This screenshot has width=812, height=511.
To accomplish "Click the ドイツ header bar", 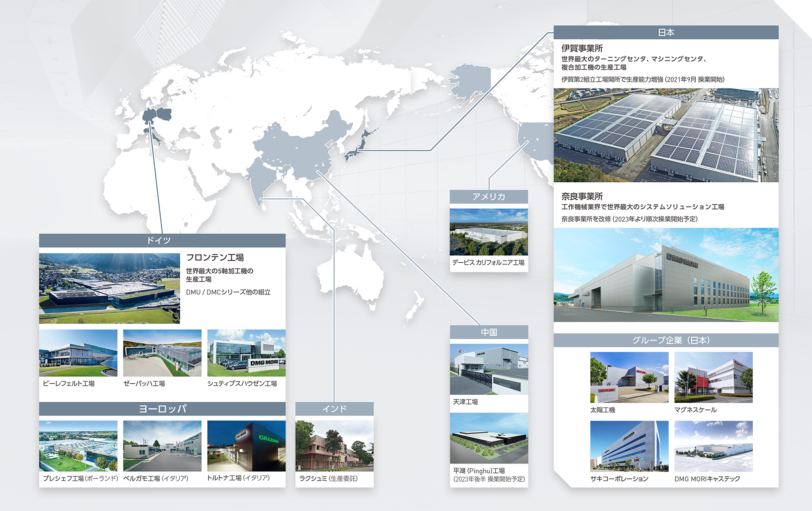I will coord(162,240).
